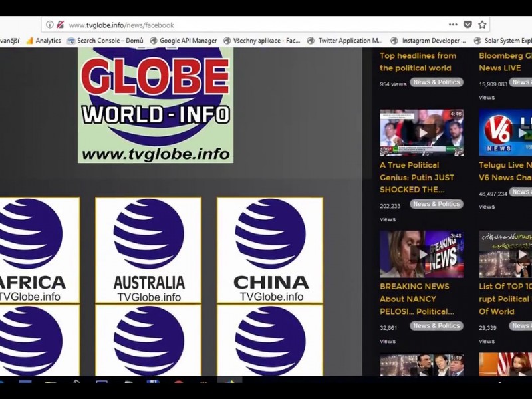The width and height of the screenshot is (532, 399).
Task: Click the insecure connection padlock icon
Action: tap(60, 25)
